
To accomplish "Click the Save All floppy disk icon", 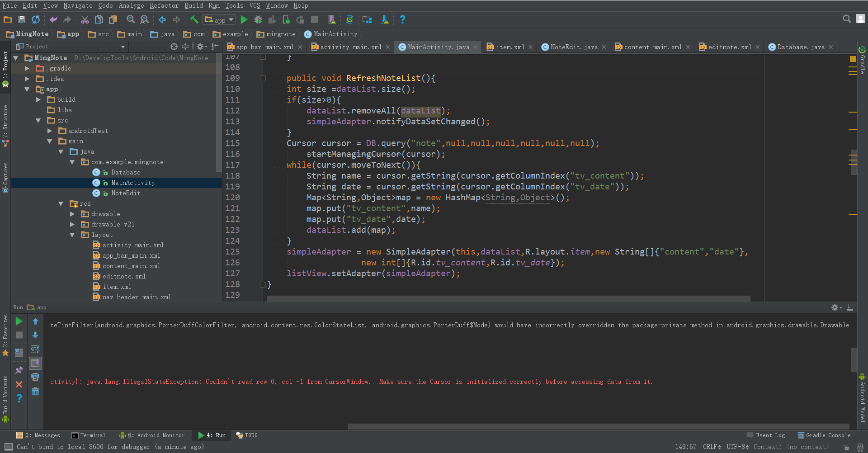I will click(22, 19).
